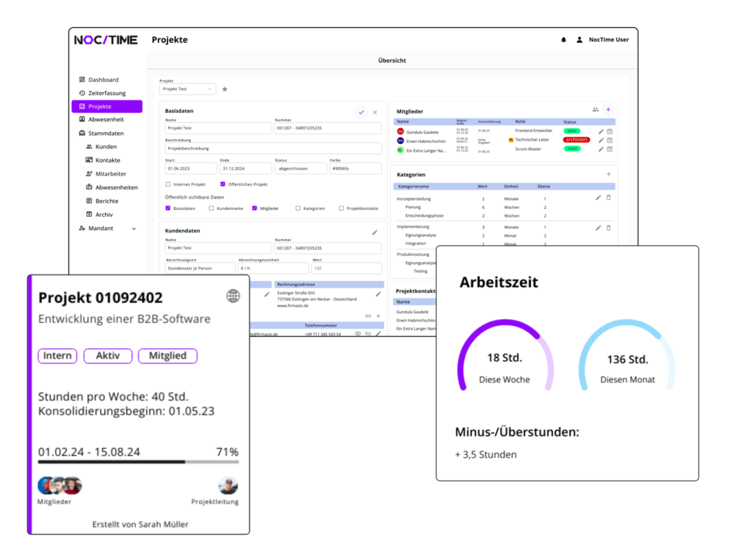Click the notification bell icon

(x=564, y=40)
